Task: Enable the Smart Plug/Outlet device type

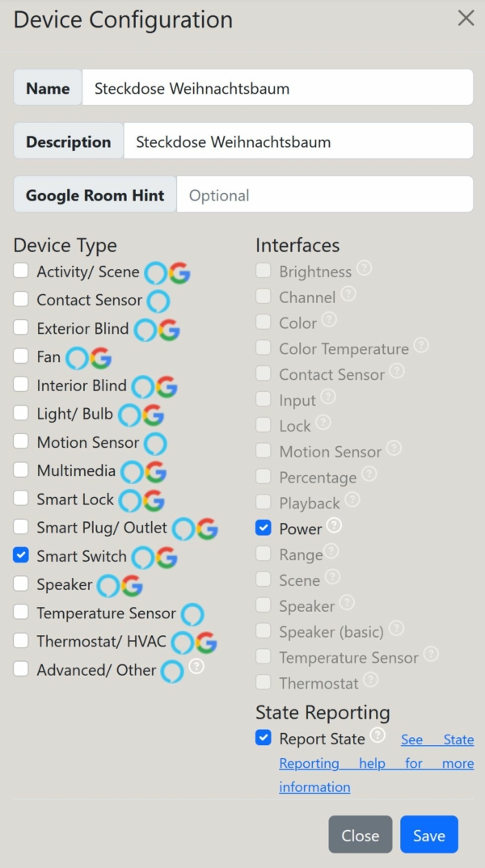Action: (x=20, y=528)
